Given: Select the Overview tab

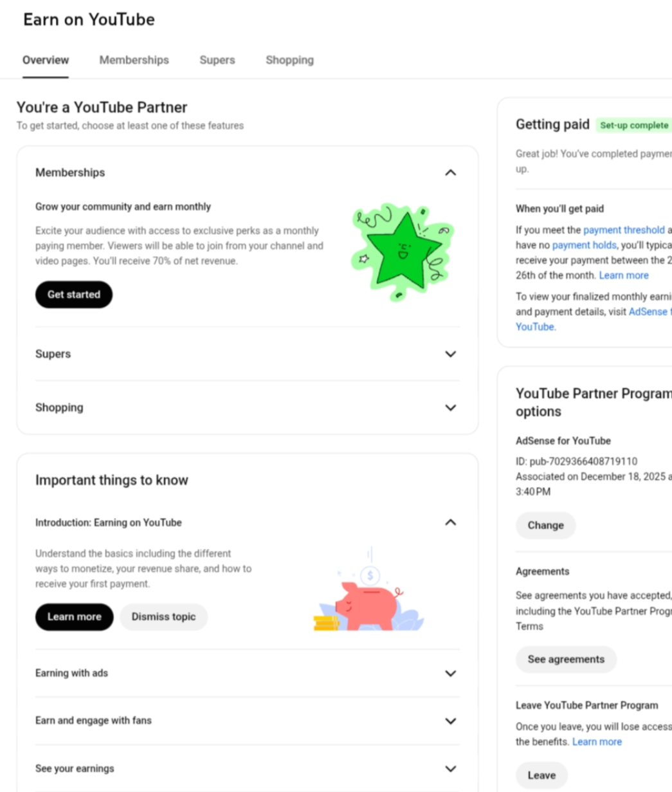Looking at the screenshot, I should [x=46, y=60].
